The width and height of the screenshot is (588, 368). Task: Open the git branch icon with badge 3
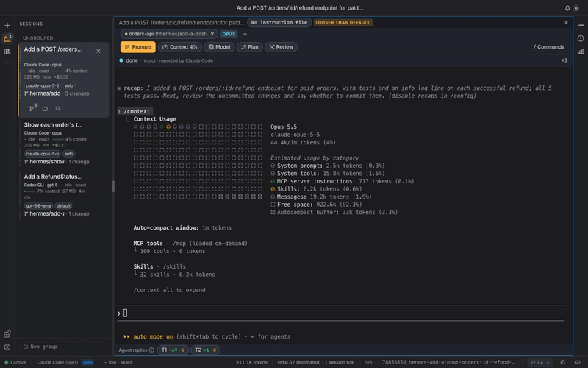tap(32, 108)
